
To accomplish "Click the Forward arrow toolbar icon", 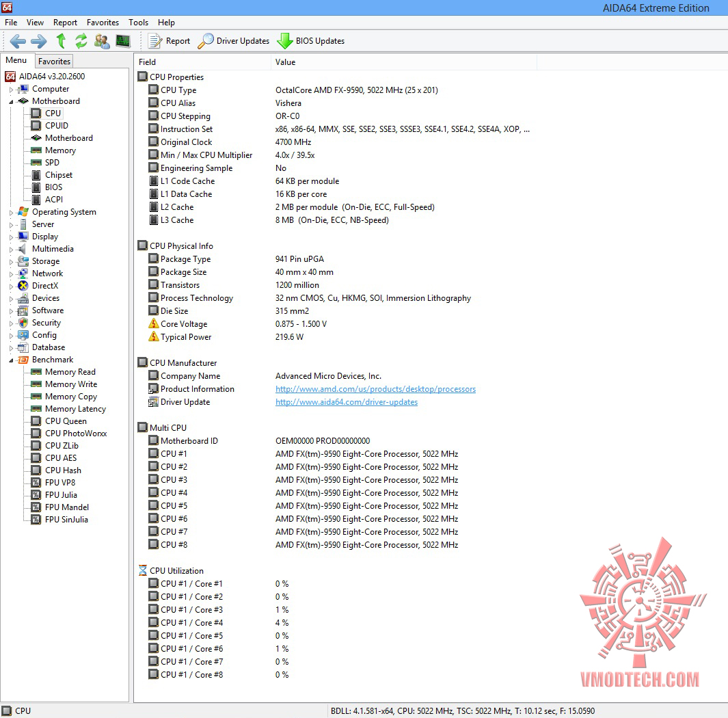I will pos(39,41).
